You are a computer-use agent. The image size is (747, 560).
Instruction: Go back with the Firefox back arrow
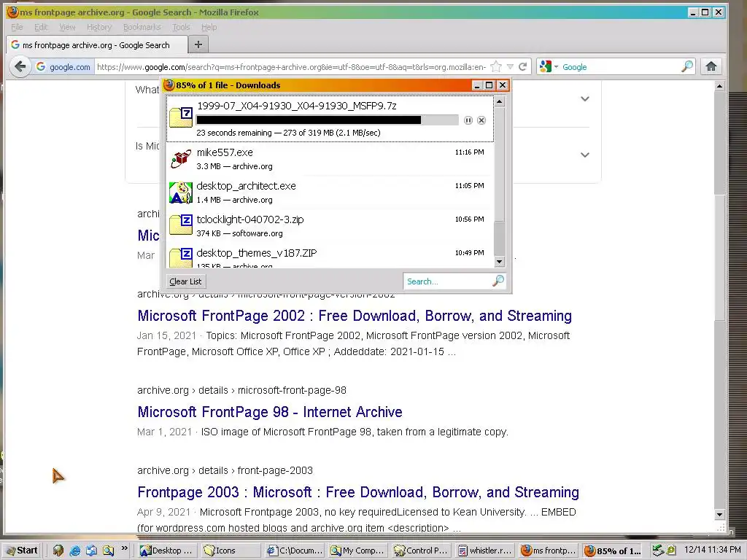[x=20, y=66]
